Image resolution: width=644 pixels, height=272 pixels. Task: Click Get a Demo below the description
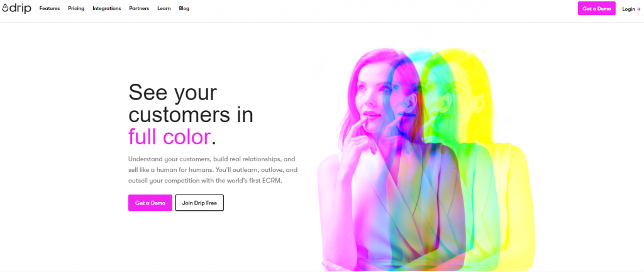tap(150, 203)
